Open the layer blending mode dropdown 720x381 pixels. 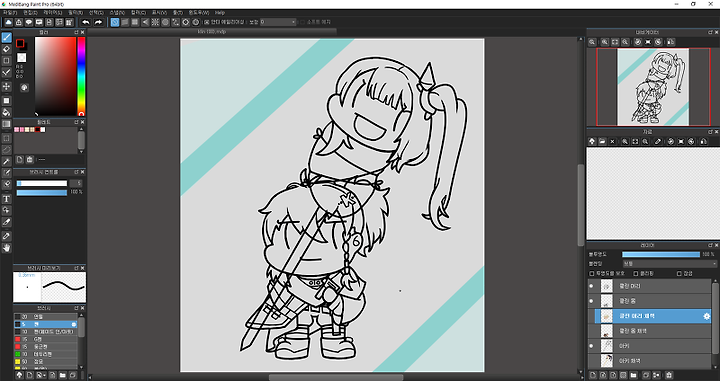pyautogui.click(x=669, y=264)
